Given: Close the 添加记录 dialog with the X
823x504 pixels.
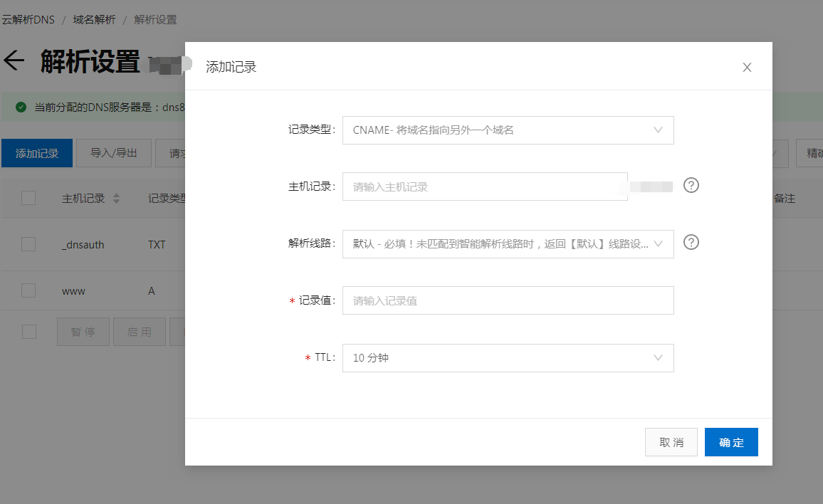Looking at the screenshot, I should pos(747,67).
